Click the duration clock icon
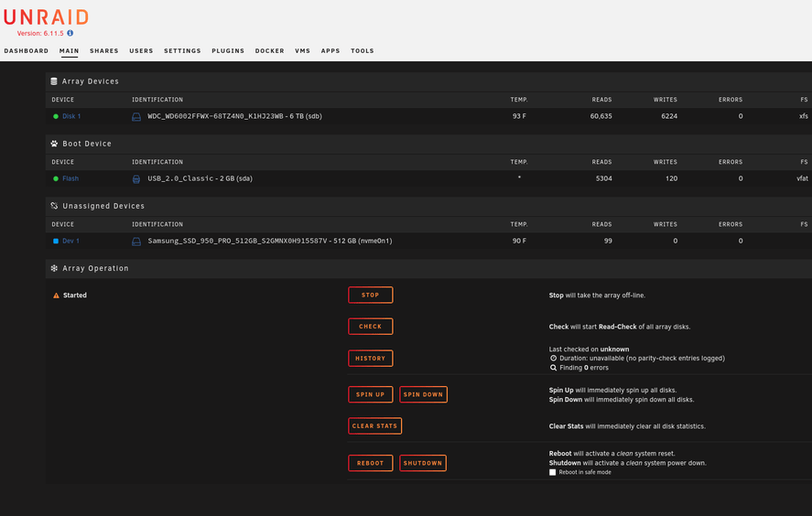The image size is (812, 516). [553, 358]
